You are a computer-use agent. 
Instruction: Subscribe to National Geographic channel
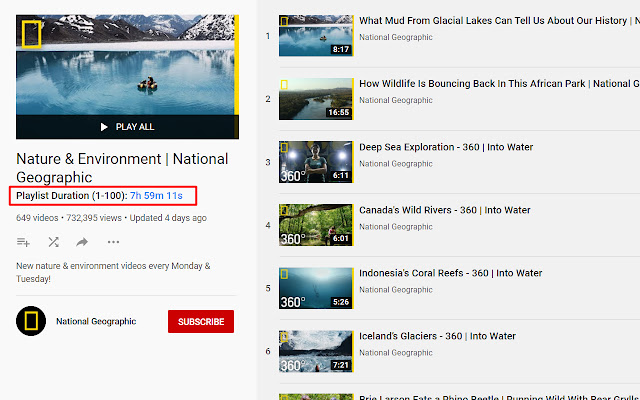tap(201, 321)
